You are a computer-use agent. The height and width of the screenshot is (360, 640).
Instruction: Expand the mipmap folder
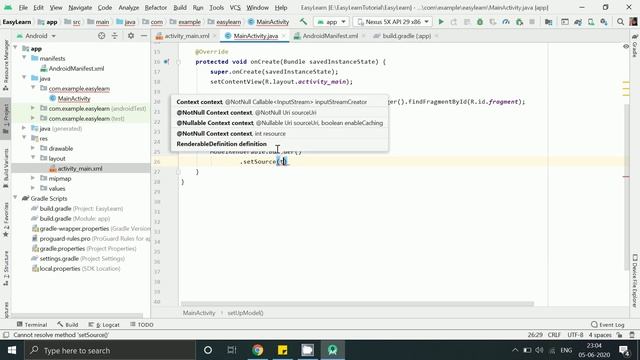coord(33,178)
